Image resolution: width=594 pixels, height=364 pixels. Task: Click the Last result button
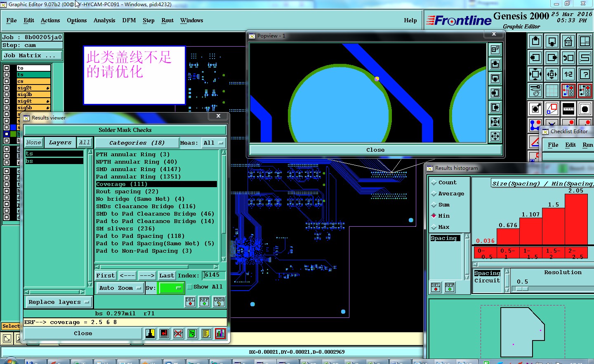pos(167,275)
